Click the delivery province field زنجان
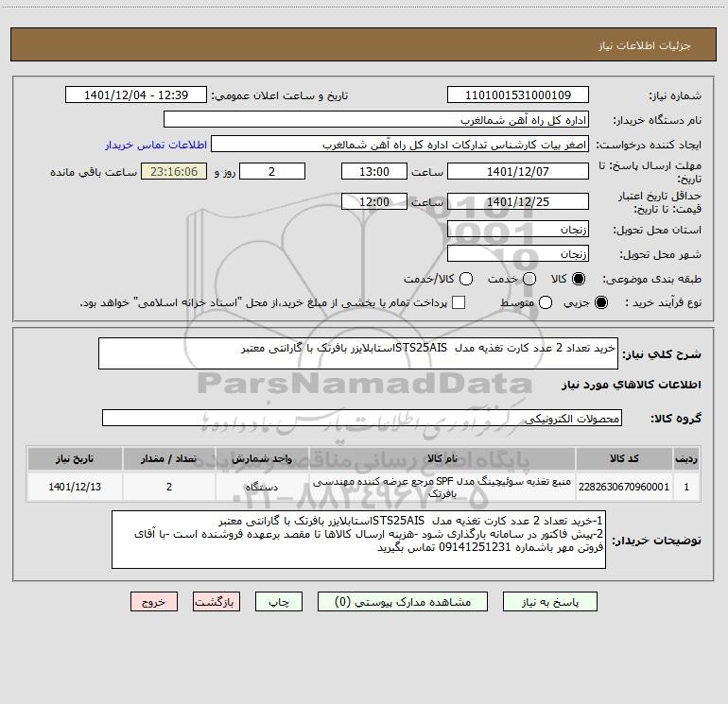The image size is (728, 704). tap(518, 230)
